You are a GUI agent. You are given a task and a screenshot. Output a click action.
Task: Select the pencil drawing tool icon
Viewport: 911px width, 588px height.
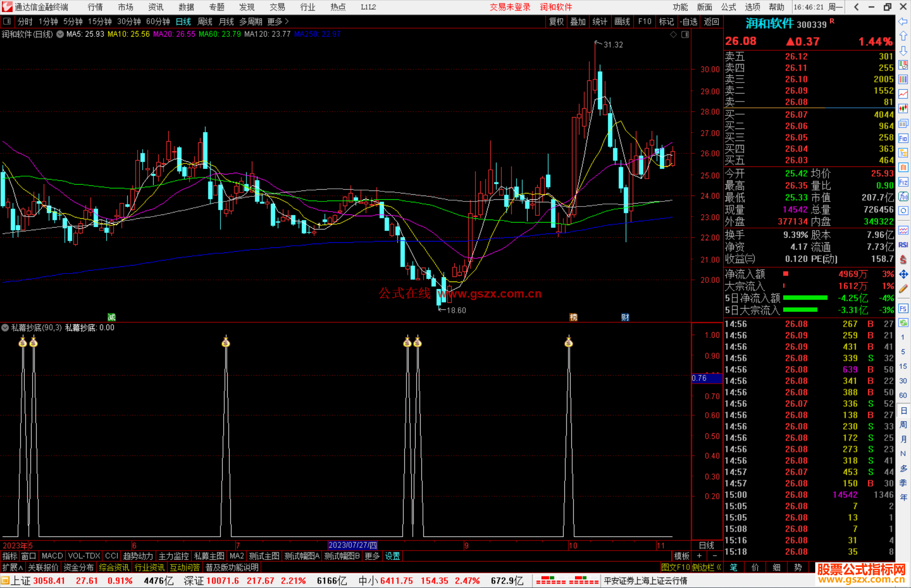tap(903, 289)
